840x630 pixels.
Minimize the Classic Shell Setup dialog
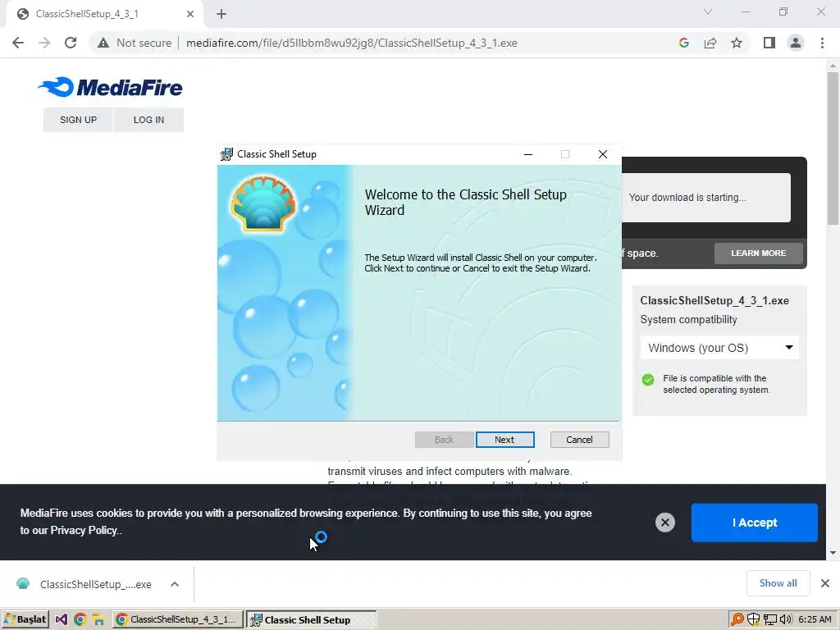528,154
